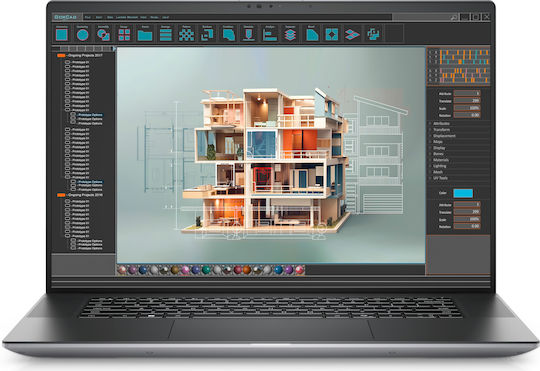This screenshot has height=371, width=540.
Task: Click Rotation field below the Color swatch
Action: pyautogui.click(x=467, y=226)
